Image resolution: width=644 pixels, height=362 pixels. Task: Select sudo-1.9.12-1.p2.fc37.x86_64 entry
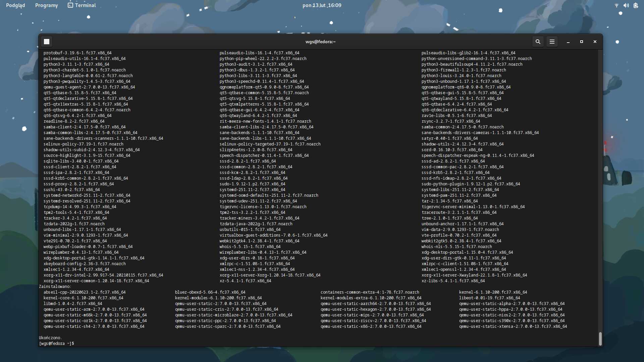point(253,184)
